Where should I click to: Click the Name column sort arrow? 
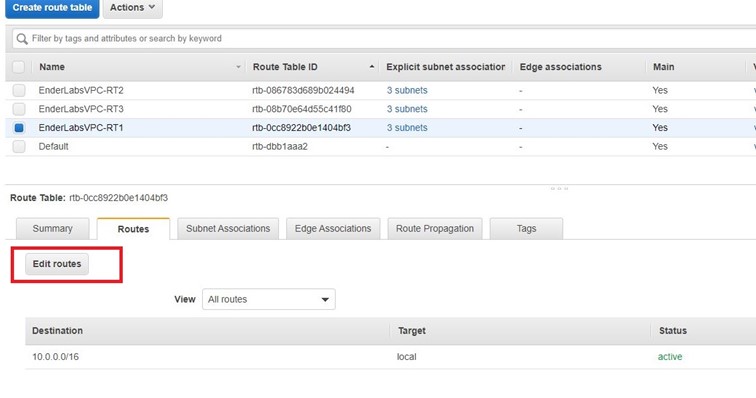click(x=238, y=67)
